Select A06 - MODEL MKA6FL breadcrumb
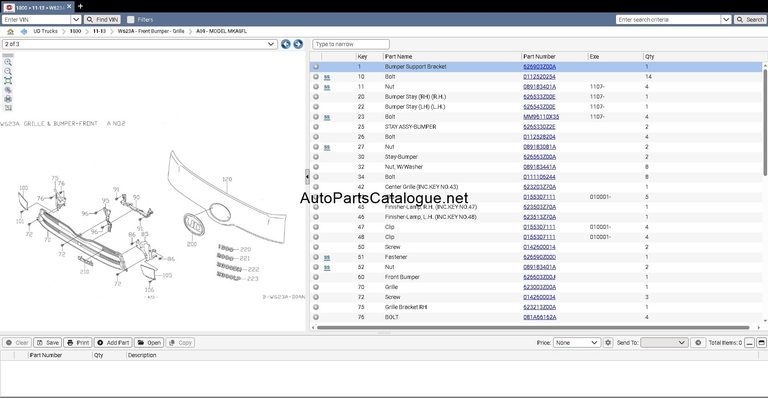The width and height of the screenshot is (768, 398). 221,31
